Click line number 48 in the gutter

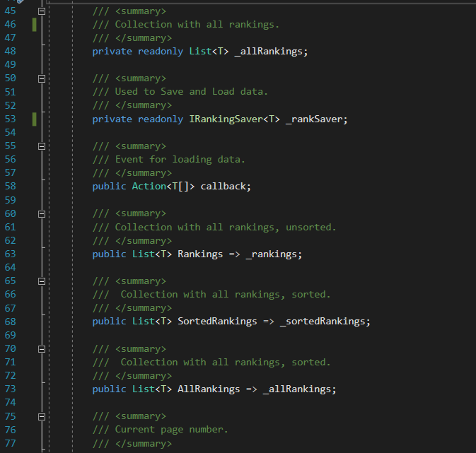pyautogui.click(x=10, y=52)
